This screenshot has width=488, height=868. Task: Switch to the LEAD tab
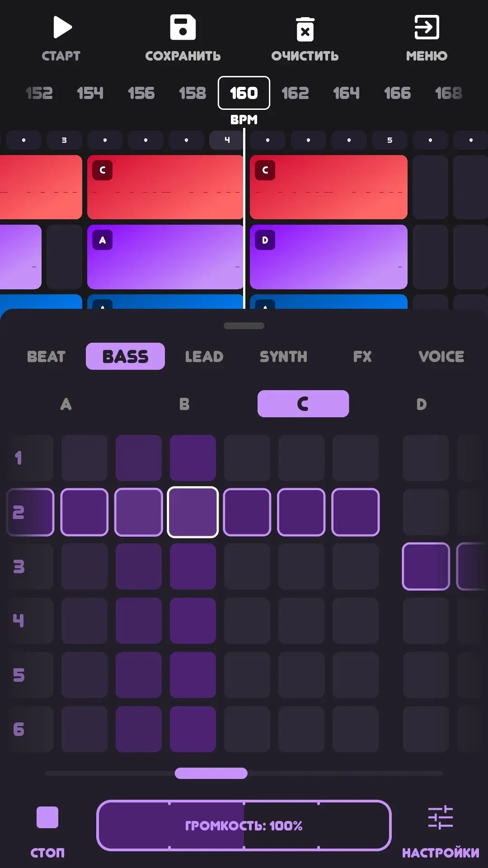pos(204,357)
